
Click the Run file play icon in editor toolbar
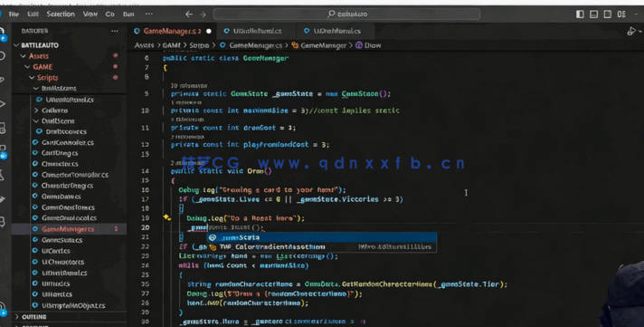[x=631, y=32]
